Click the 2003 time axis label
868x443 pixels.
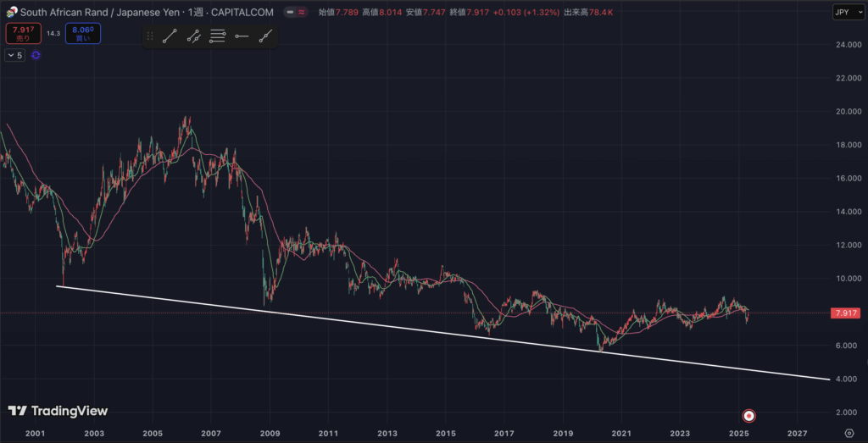93,432
